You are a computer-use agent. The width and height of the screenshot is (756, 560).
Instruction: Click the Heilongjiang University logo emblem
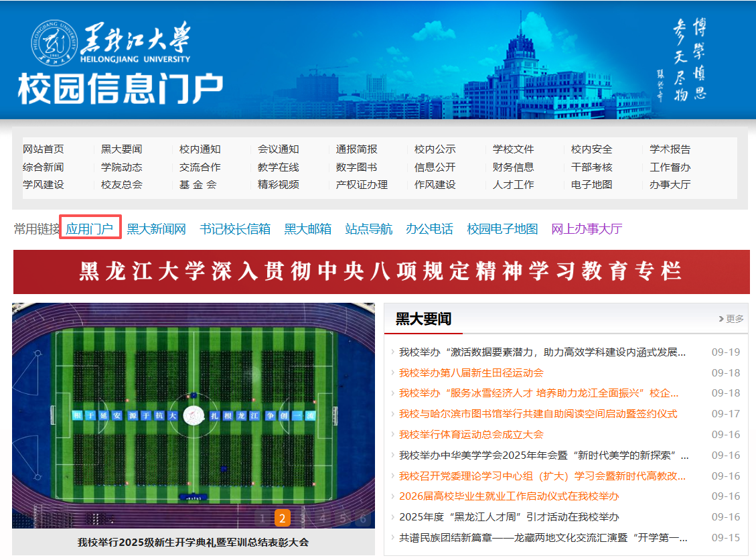click(51, 44)
